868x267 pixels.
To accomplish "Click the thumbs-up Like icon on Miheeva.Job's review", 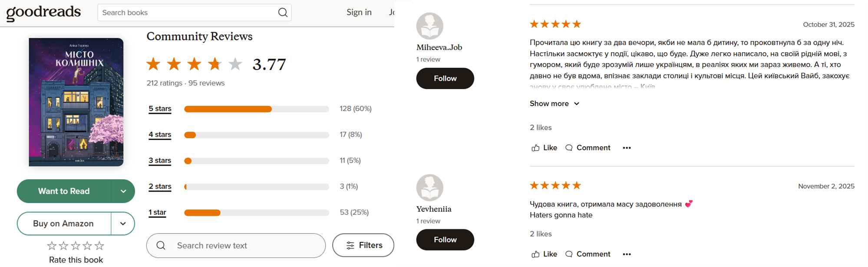I will click(x=535, y=148).
